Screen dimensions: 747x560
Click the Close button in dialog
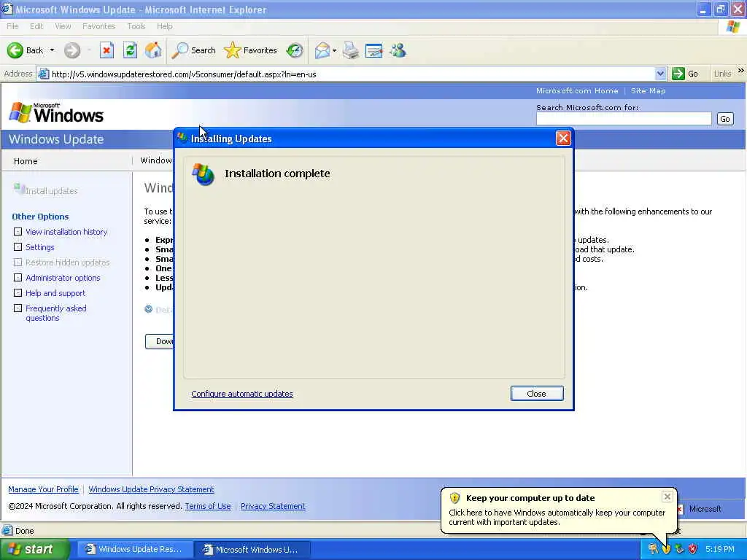[x=537, y=393]
